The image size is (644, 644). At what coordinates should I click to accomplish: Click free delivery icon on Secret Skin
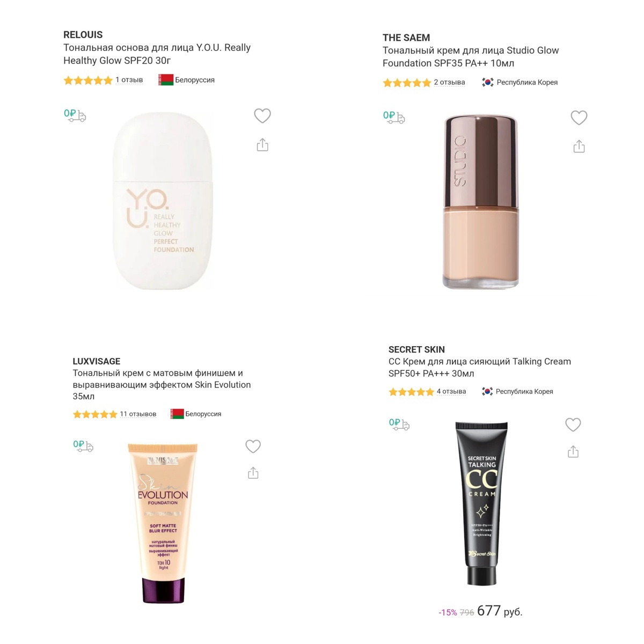[399, 424]
